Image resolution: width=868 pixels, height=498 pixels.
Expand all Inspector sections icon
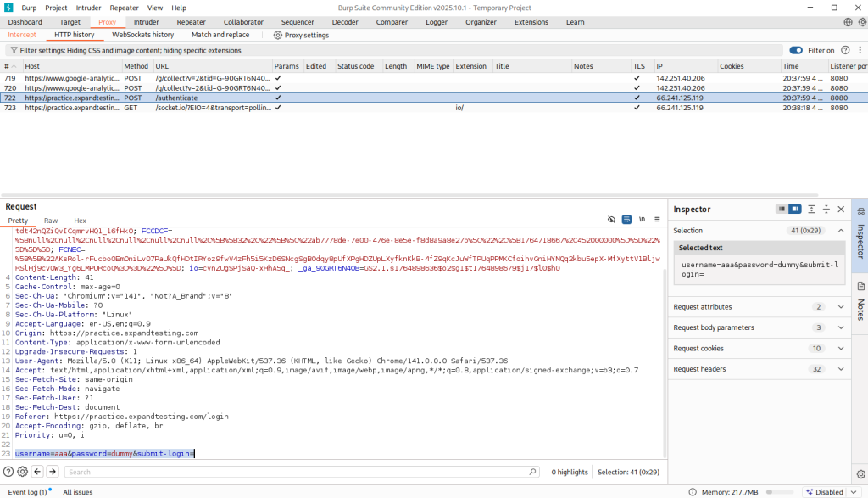[811, 210]
